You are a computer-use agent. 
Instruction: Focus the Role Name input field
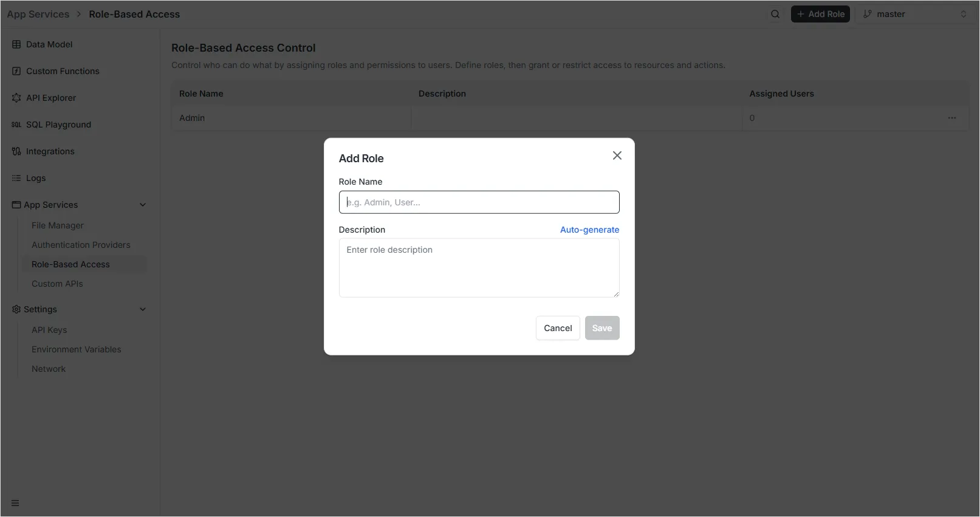click(x=479, y=202)
